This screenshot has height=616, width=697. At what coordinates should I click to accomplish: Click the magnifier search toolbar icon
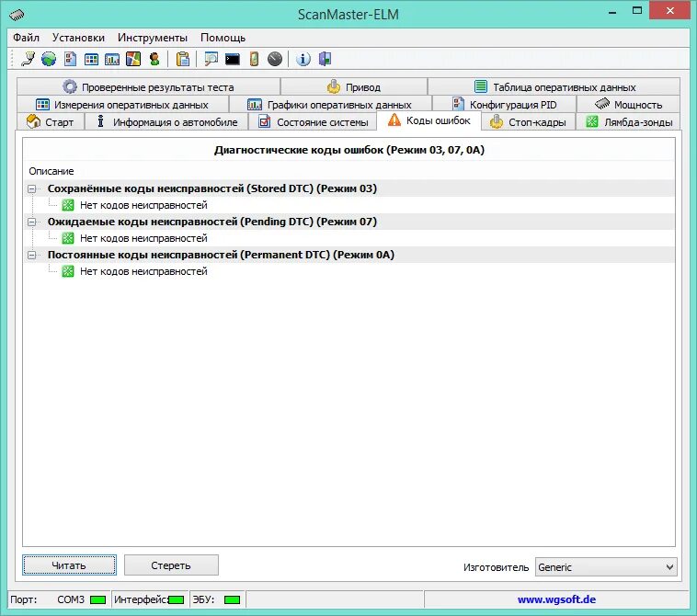tap(211, 59)
